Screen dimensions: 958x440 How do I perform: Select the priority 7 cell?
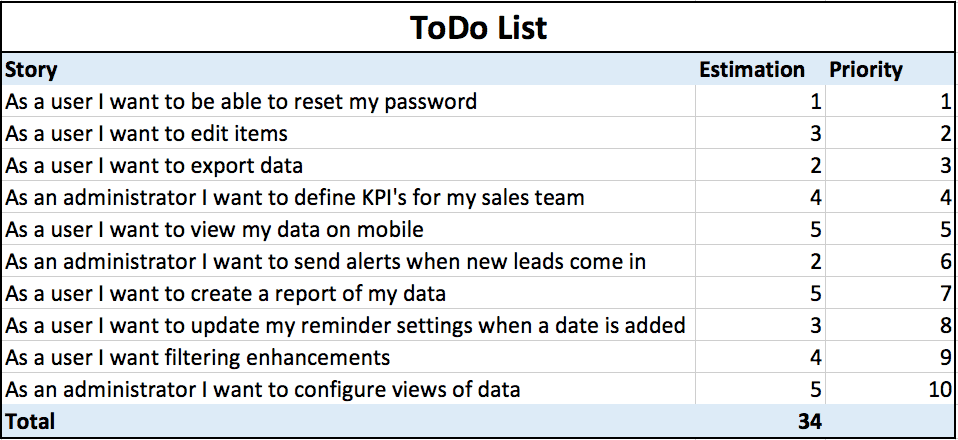coord(945,294)
